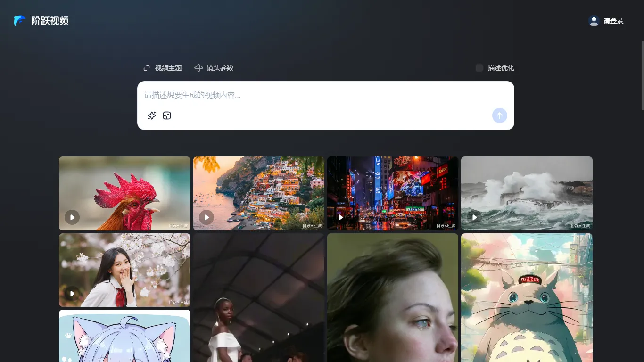
Task: Open the 镜头参数 options
Action: coord(214,68)
